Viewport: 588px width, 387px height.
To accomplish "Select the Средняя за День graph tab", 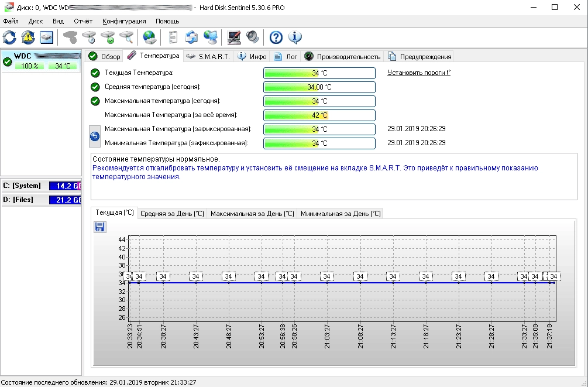I will point(172,214).
